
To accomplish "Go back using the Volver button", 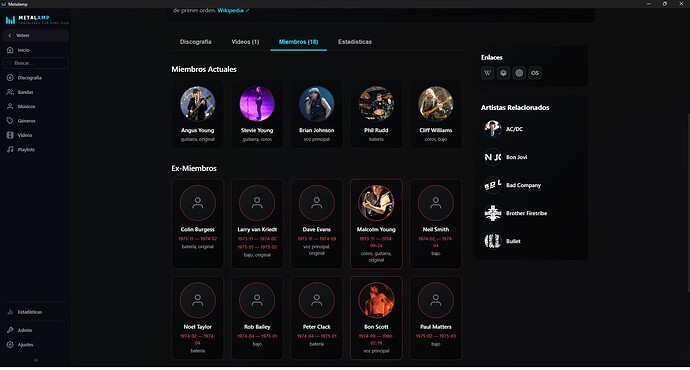I will tap(35, 35).
